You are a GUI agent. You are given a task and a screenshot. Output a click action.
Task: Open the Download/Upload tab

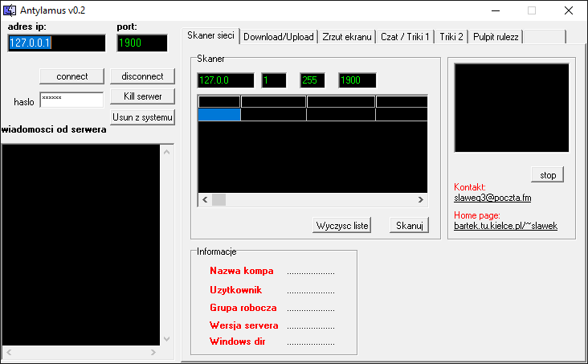[279, 37]
